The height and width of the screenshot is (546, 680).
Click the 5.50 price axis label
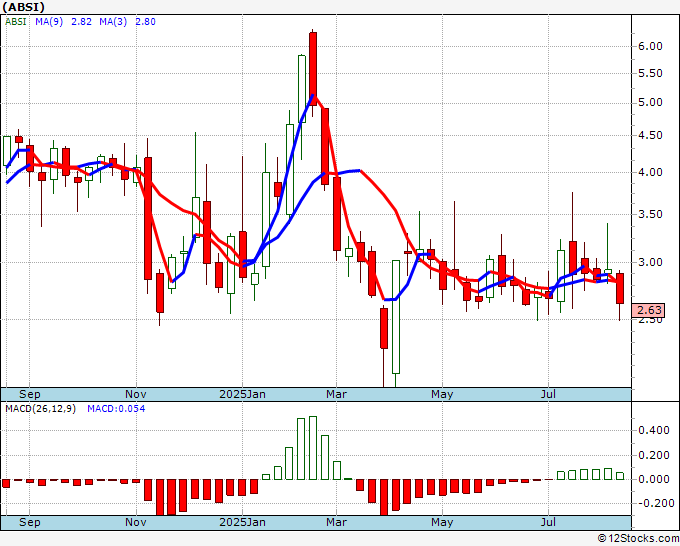[651, 73]
